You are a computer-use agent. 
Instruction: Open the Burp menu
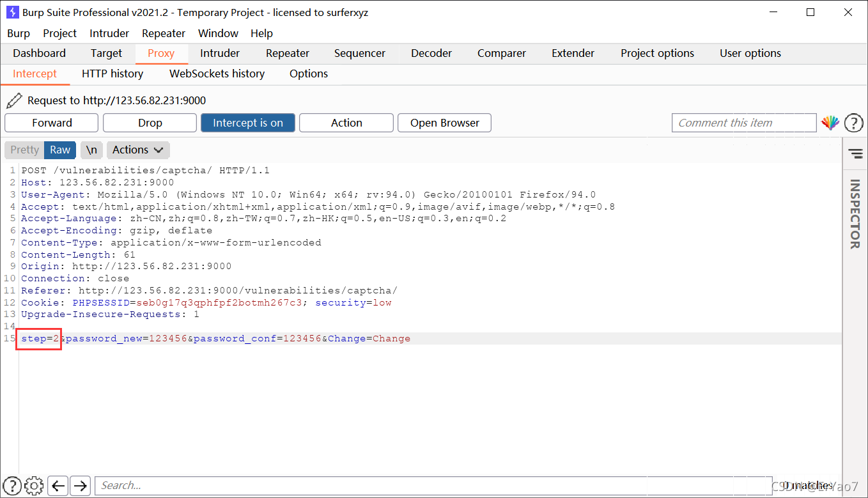click(x=19, y=33)
